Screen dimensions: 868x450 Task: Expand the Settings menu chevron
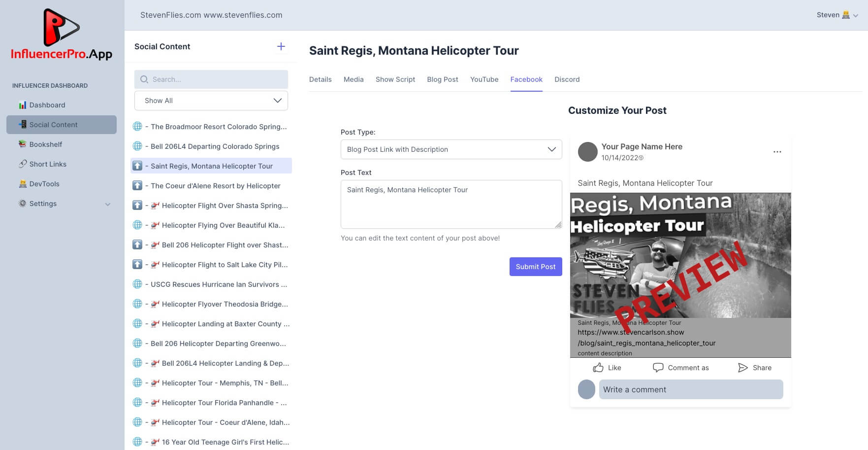coord(108,204)
